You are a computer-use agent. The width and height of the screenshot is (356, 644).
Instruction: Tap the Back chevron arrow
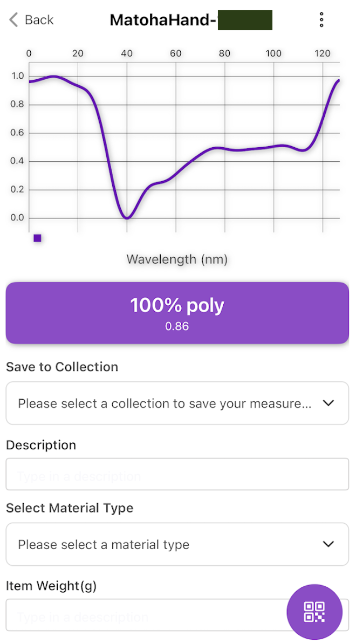[x=13, y=20]
